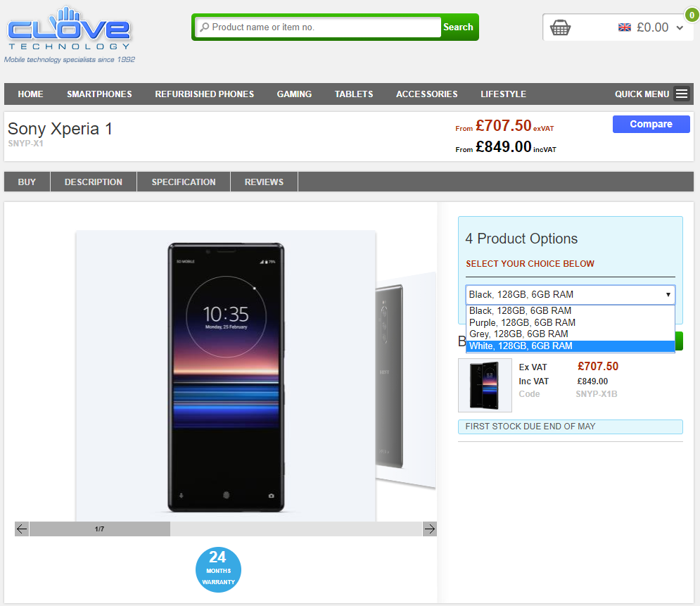
Task: Click the £707.50 exVAT header price
Action: [x=504, y=125]
